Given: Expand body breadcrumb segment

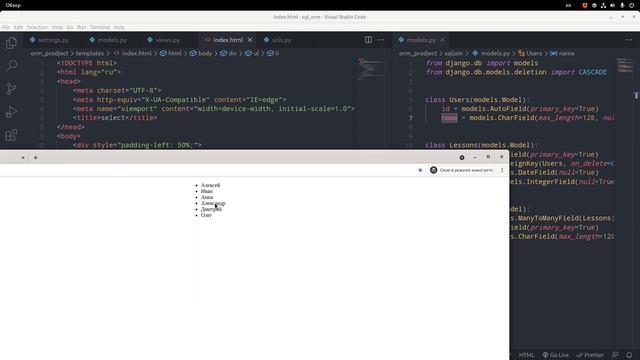Looking at the screenshot, I should point(201,53).
